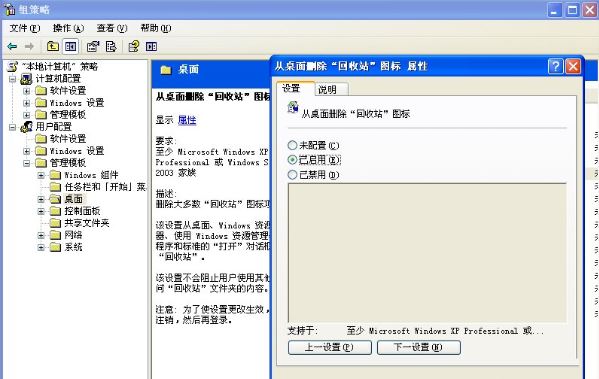Open the Properties toolbar icon
Viewport: 599px width, 379px height.
[x=93, y=47]
